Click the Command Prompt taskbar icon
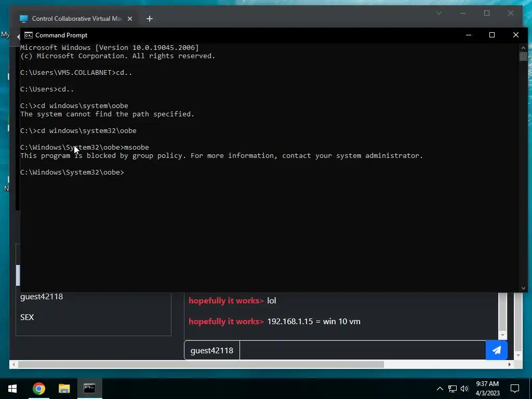The height and width of the screenshot is (399, 532). pos(89,389)
